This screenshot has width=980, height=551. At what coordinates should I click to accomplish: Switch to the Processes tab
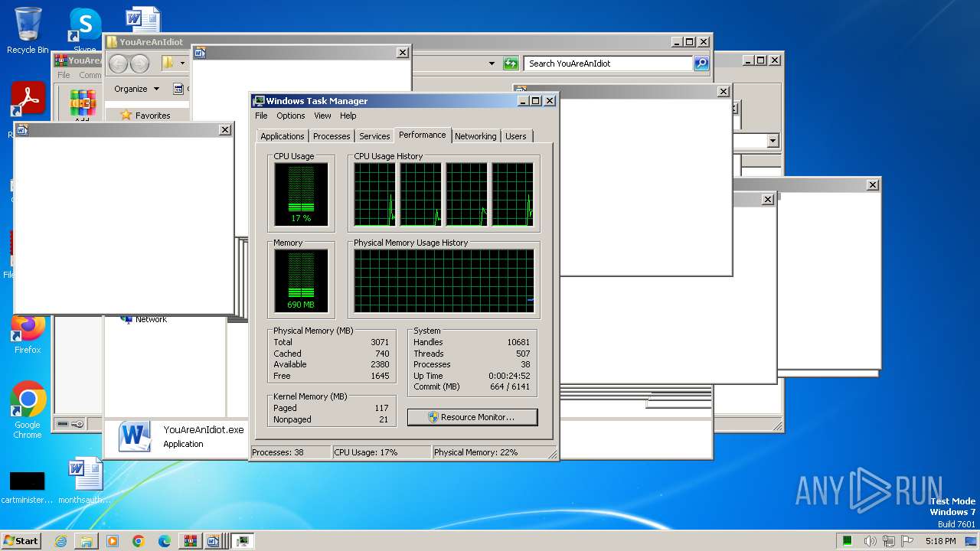click(332, 136)
